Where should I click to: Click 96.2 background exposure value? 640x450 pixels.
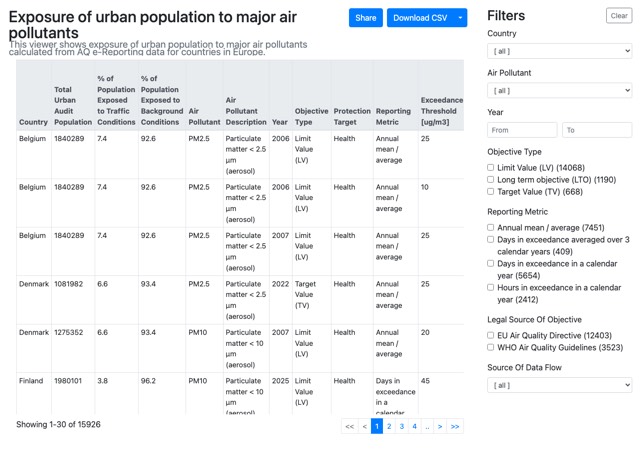point(148,381)
